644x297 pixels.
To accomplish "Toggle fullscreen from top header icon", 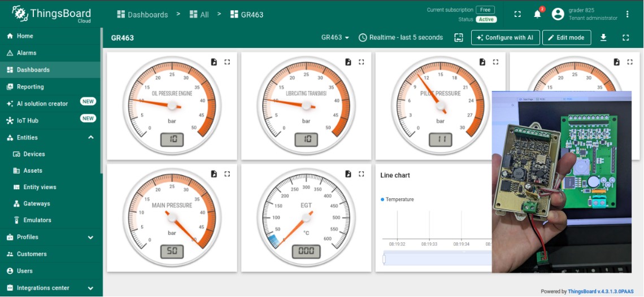I will 517,14.
